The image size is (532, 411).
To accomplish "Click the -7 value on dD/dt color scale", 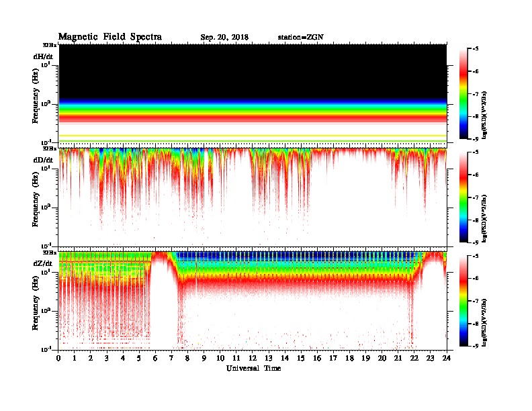I will point(476,197).
